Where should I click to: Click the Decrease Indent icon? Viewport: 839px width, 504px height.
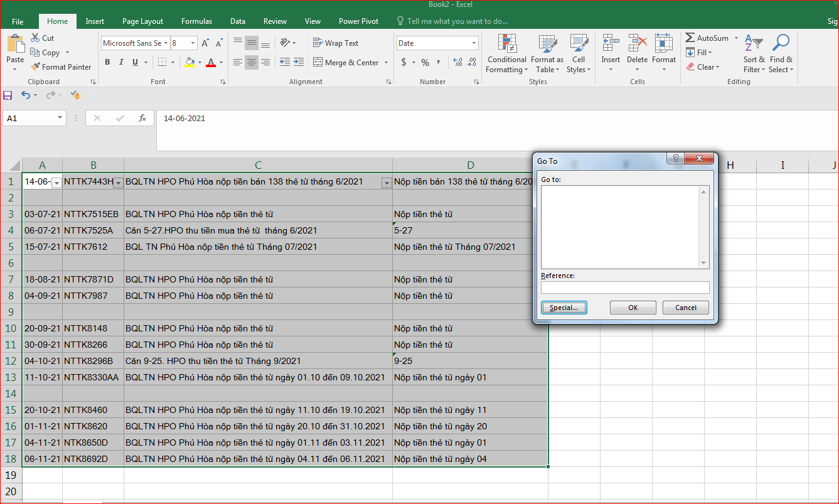[x=285, y=62]
